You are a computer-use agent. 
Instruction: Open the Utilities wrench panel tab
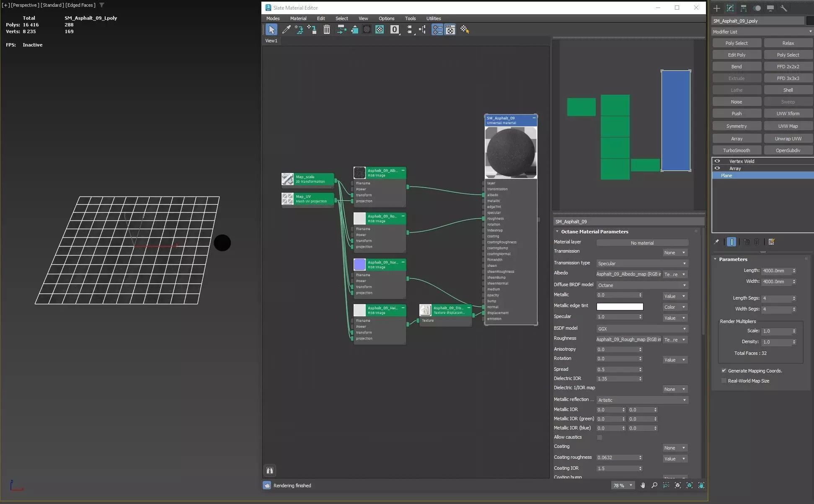(783, 8)
